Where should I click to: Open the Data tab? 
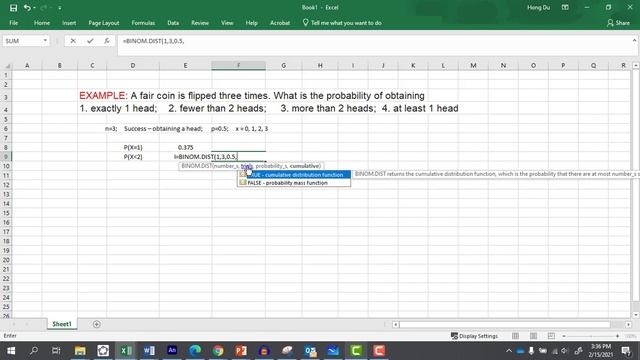pos(173,23)
